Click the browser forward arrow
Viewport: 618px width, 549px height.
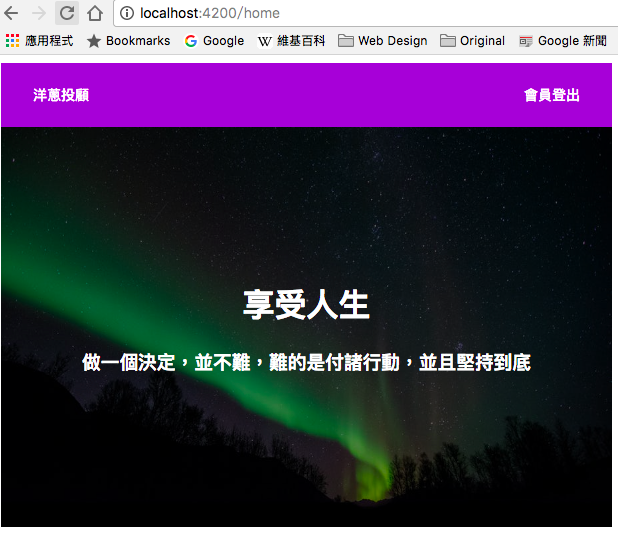click(x=39, y=13)
